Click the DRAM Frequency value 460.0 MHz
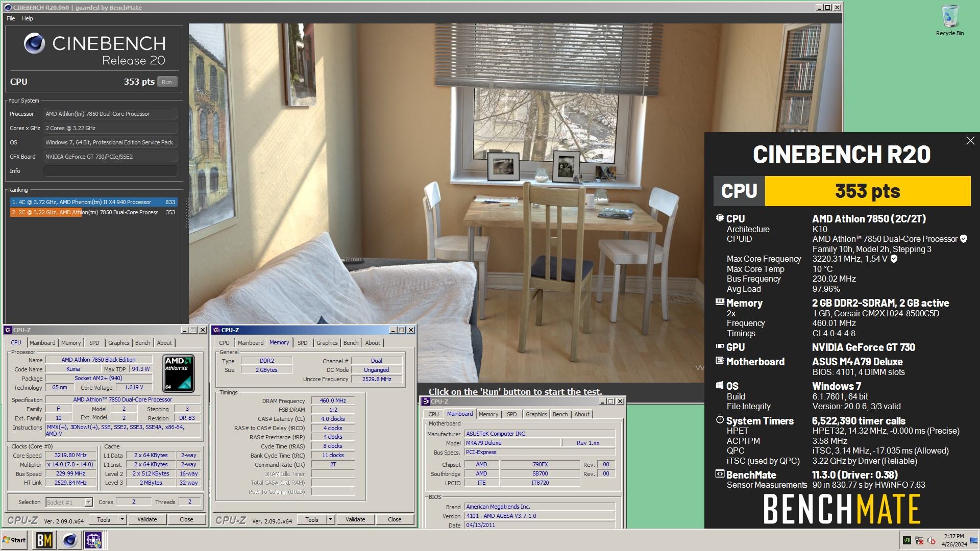 click(x=333, y=400)
